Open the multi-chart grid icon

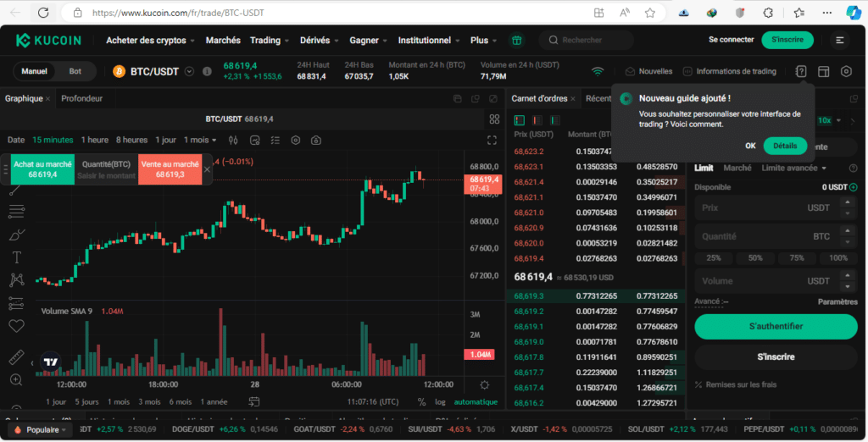[494, 119]
